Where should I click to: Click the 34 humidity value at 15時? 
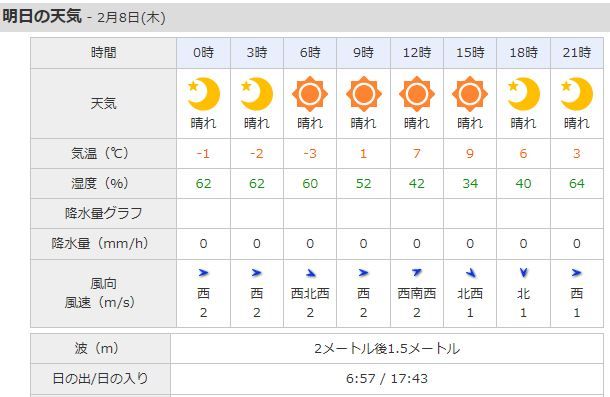(470, 183)
